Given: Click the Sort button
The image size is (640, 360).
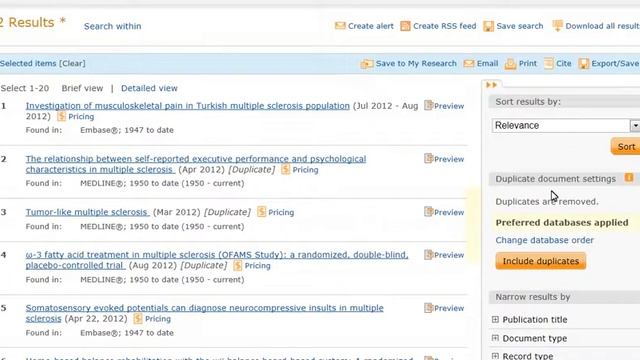Looking at the screenshot, I should pos(626,147).
